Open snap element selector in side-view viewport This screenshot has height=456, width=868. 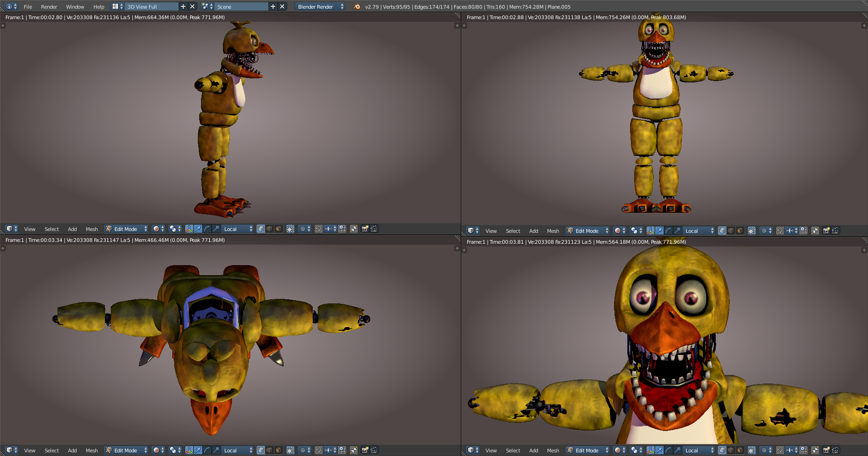[x=331, y=229]
